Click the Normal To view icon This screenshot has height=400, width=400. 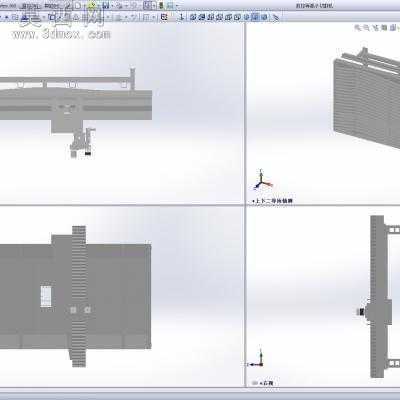point(182,17)
